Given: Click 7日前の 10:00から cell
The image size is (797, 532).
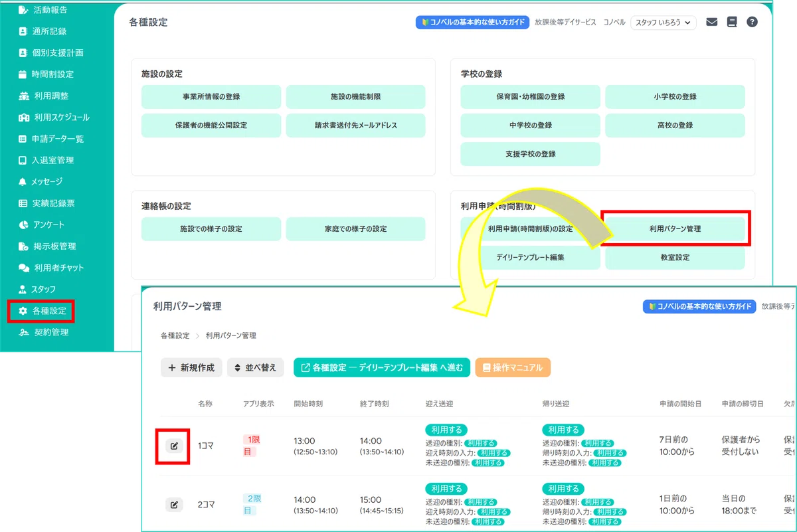Looking at the screenshot, I should point(677,446).
